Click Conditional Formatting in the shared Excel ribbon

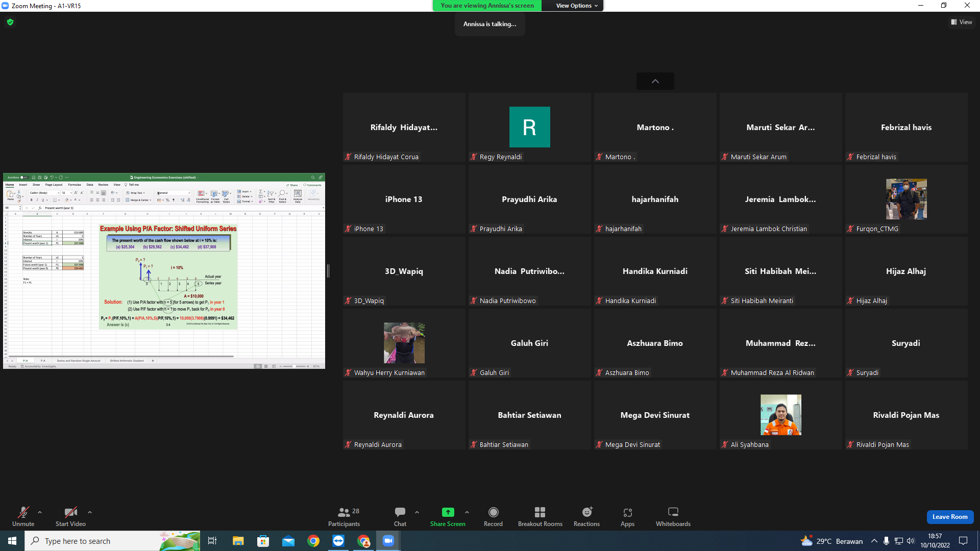click(202, 196)
